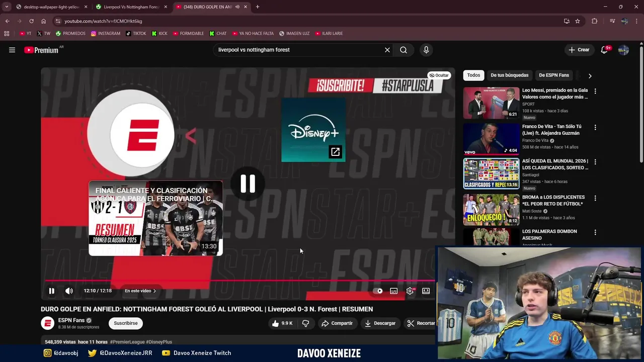Open a new browser tab
Image resolution: width=644 pixels, height=362 pixels.
point(258,7)
